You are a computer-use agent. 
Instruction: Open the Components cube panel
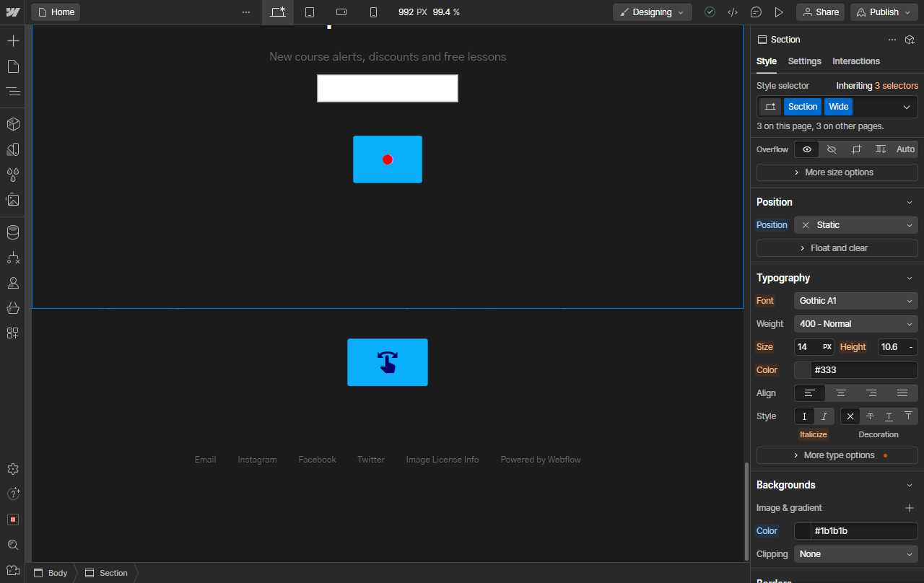12,124
